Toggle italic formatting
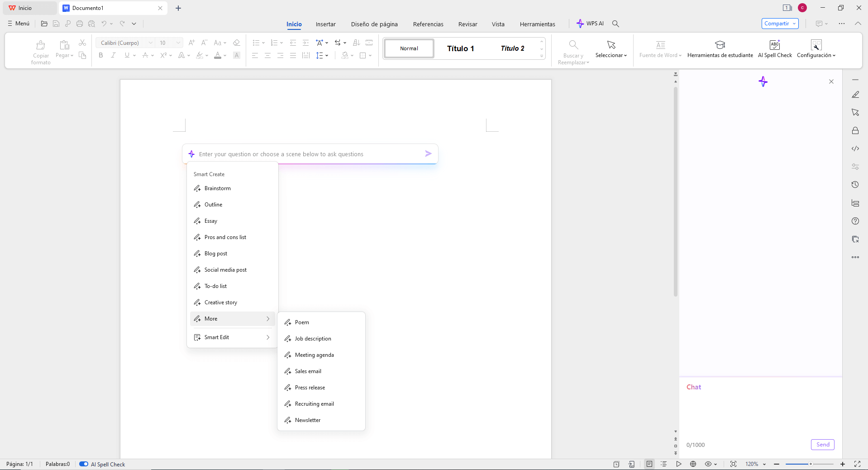 (114, 55)
